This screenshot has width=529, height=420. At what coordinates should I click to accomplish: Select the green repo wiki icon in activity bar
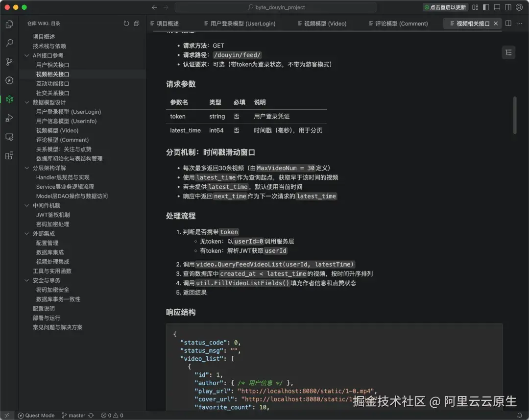(x=9, y=99)
